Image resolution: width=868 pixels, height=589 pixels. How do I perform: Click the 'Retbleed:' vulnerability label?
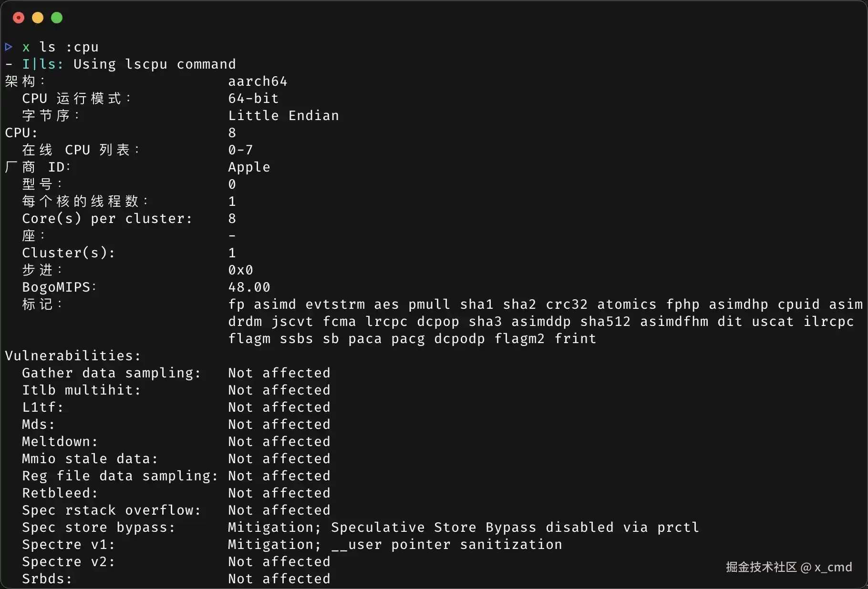click(x=60, y=493)
